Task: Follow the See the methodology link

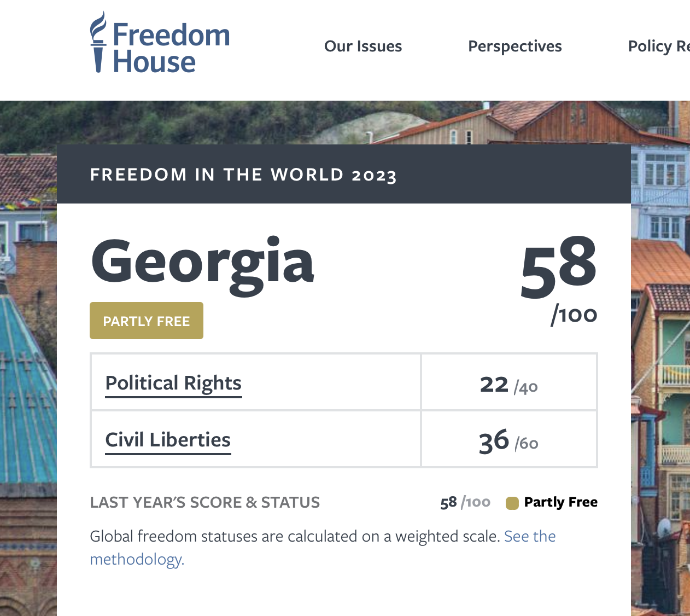Action: pyautogui.click(x=529, y=537)
